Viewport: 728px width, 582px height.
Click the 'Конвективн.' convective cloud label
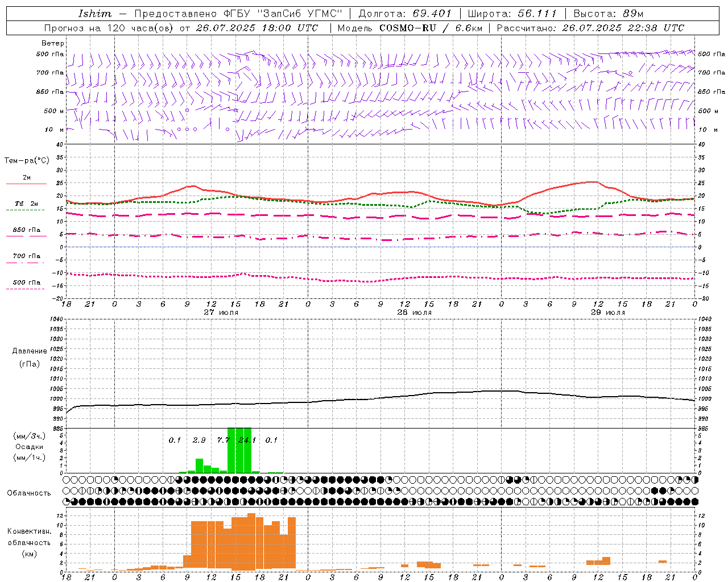(x=29, y=531)
